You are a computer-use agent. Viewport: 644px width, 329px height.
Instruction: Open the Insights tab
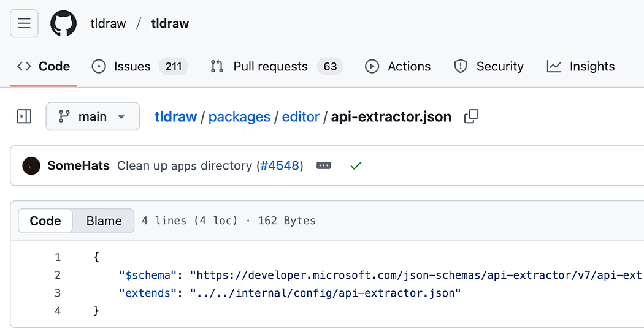581,66
